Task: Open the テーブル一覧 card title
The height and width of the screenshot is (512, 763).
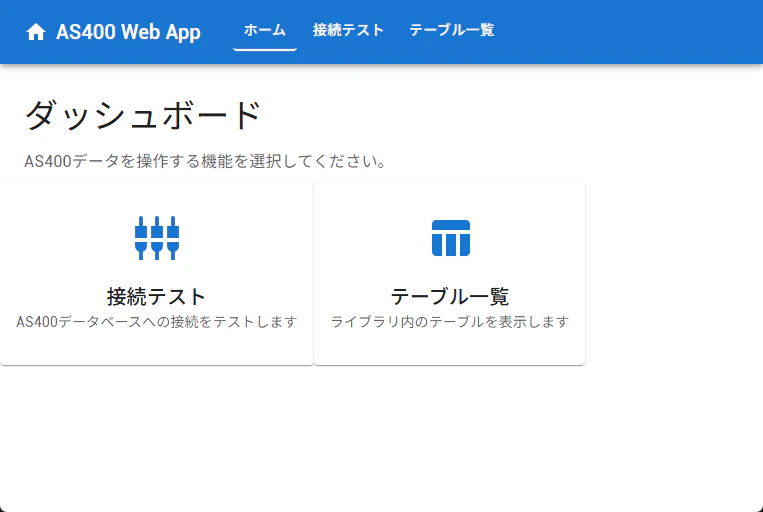Action: click(450, 296)
